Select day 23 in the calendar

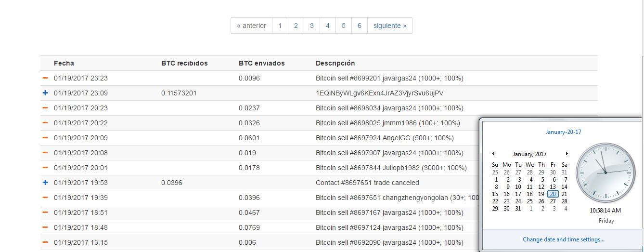(x=507, y=201)
